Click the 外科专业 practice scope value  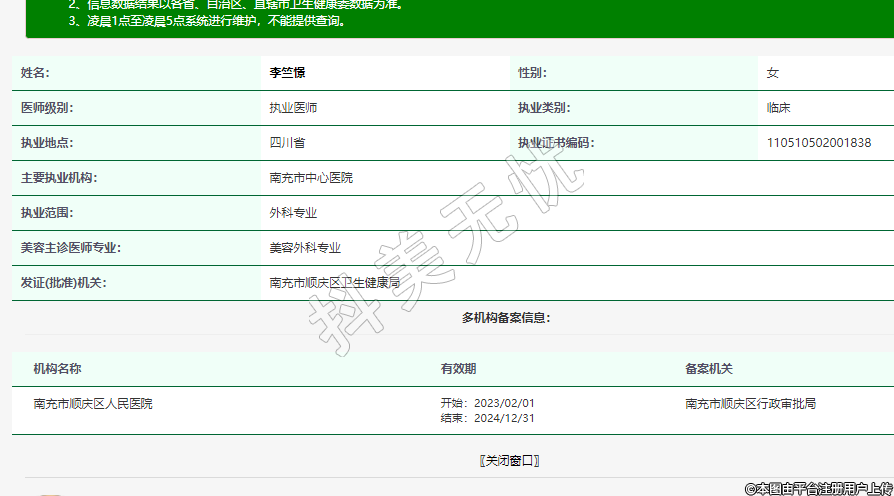coord(293,213)
